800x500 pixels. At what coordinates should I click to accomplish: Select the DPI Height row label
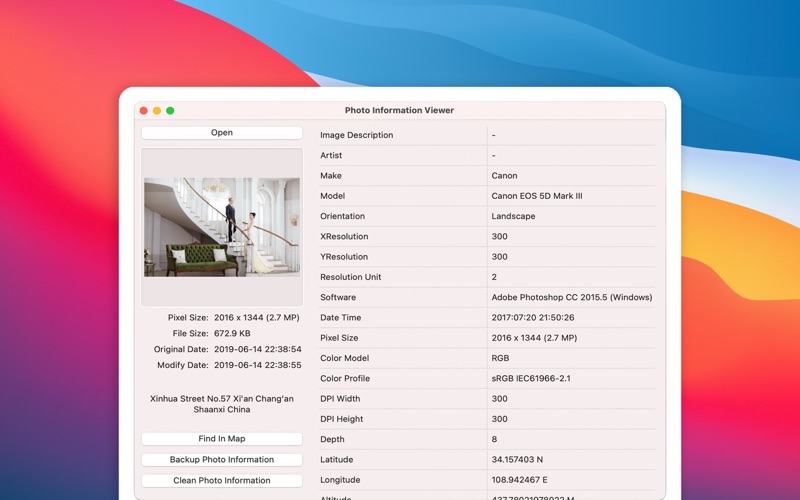[341, 419]
